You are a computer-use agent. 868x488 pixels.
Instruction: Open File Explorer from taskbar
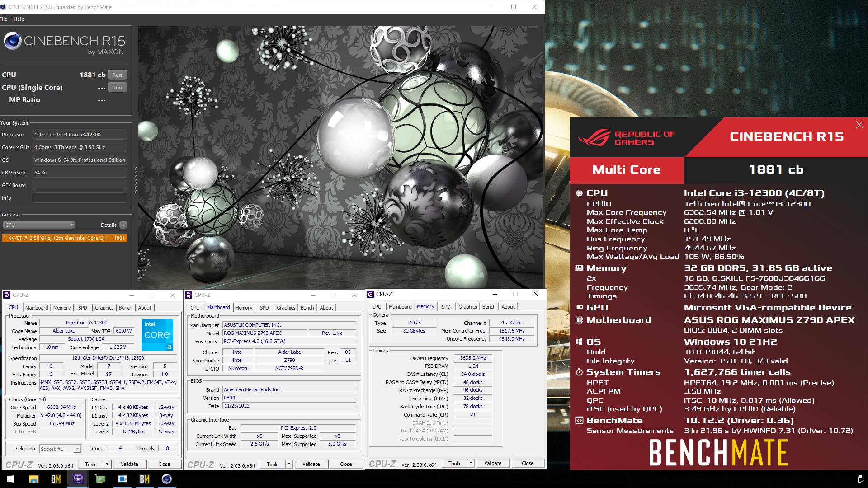click(x=33, y=479)
